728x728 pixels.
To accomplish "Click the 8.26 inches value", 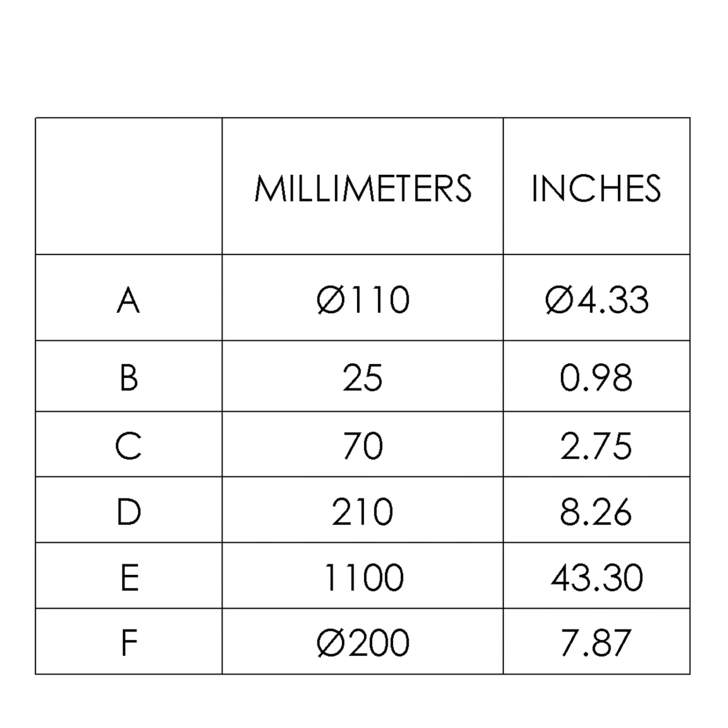I will click(x=596, y=512).
